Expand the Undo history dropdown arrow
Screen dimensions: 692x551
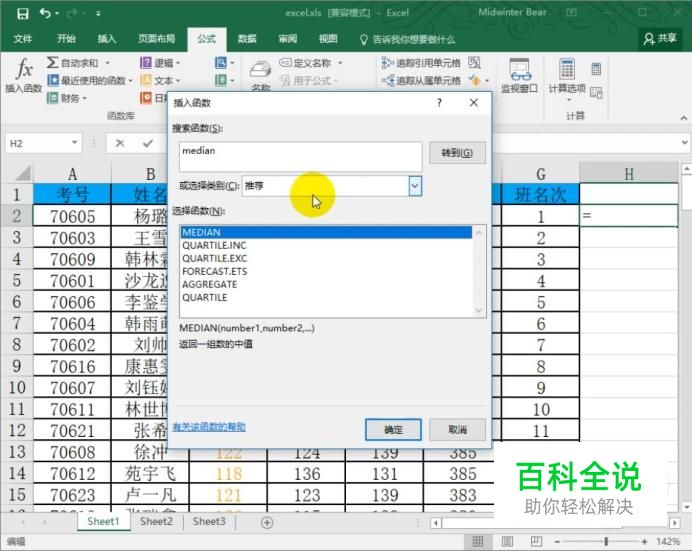click(x=57, y=14)
